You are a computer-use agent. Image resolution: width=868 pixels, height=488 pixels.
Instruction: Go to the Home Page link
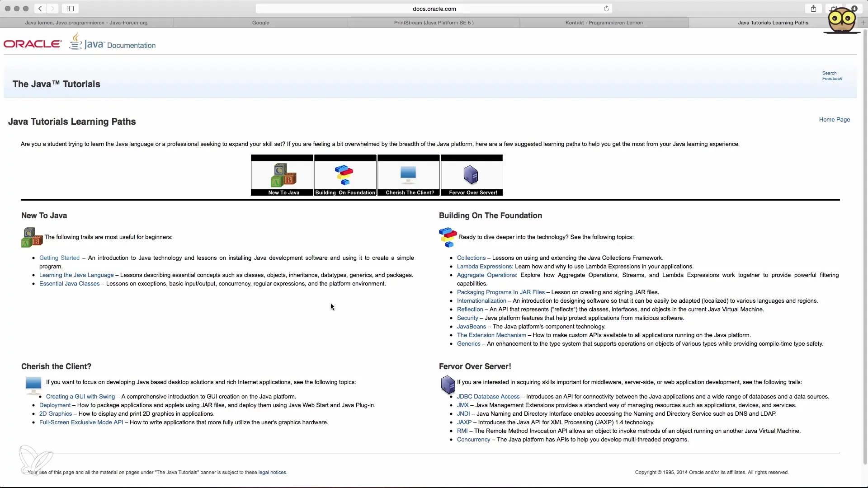tap(835, 120)
